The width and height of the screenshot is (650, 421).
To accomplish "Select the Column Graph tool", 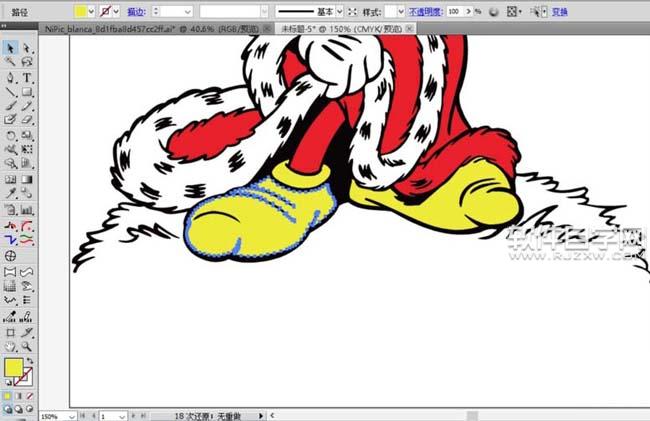I will 27,210.
